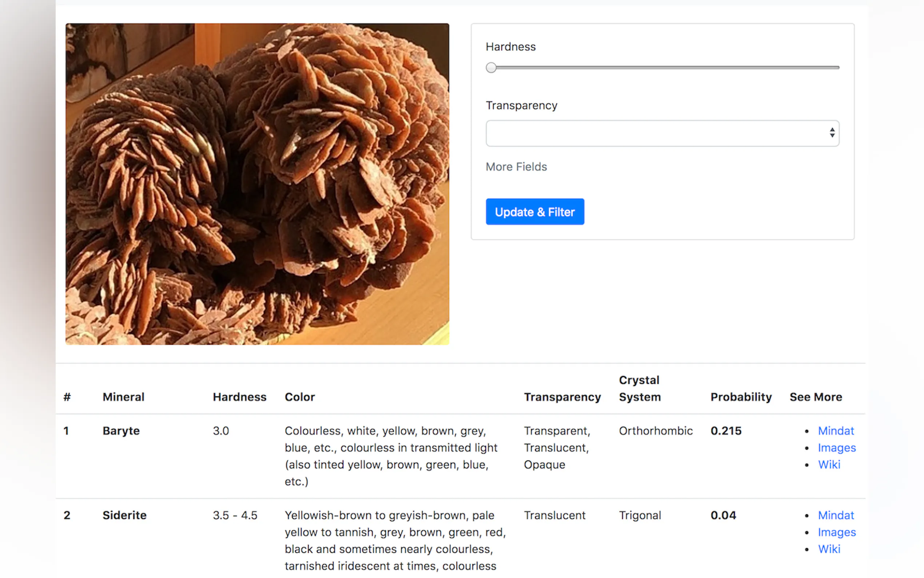Open the Transparency dropdown
924x578 pixels.
[x=662, y=133]
